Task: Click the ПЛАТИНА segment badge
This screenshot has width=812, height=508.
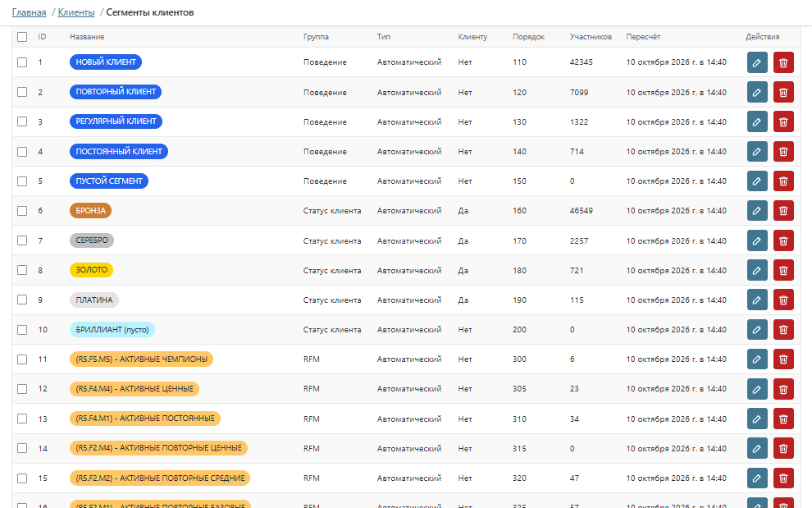Action: pyautogui.click(x=94, y=300)
